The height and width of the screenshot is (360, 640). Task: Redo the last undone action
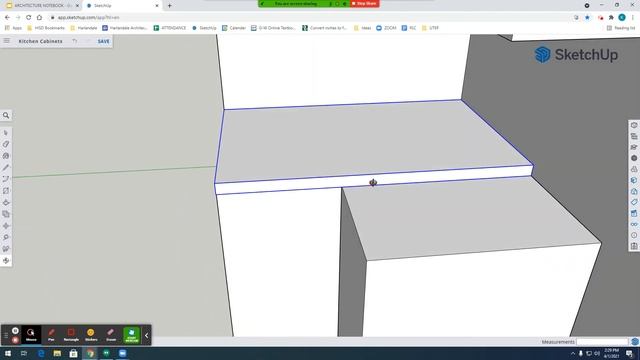[x=87, y=41]
